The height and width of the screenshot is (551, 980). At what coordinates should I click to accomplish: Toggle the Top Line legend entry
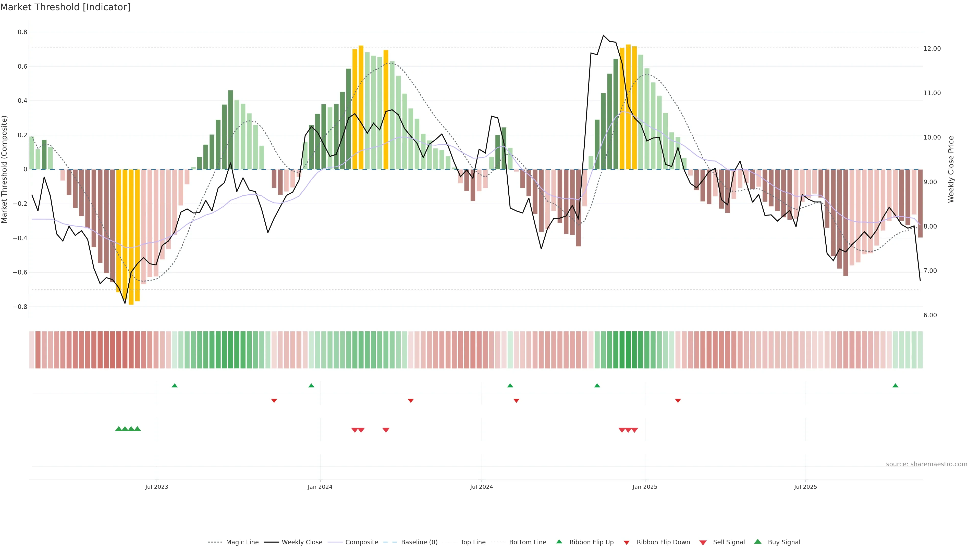[473, 542]
